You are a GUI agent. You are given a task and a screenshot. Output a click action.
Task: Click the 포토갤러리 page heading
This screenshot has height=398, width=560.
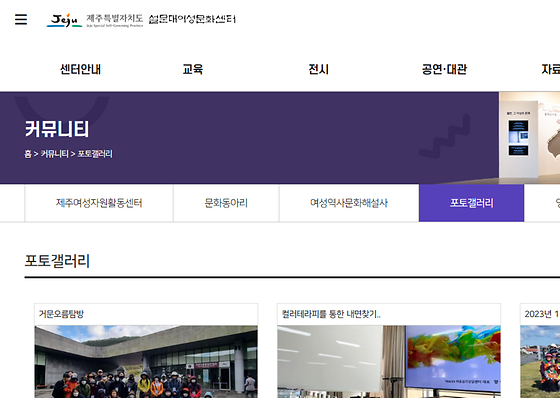coord(57,261)
